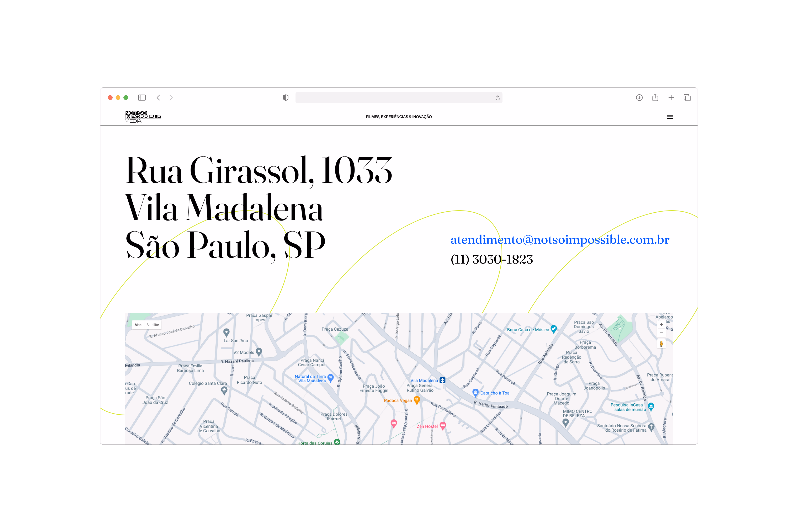Zoom out the map with minus button
The height and width of the screenshot is (532, 798).
click(x=661, y=333)
